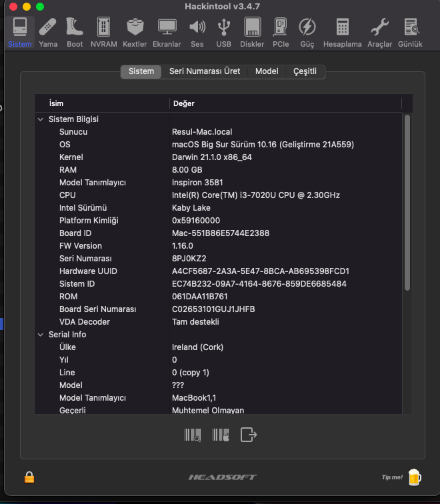
Task: Click the beer mug Tip me icon
Action: [414, 477]
